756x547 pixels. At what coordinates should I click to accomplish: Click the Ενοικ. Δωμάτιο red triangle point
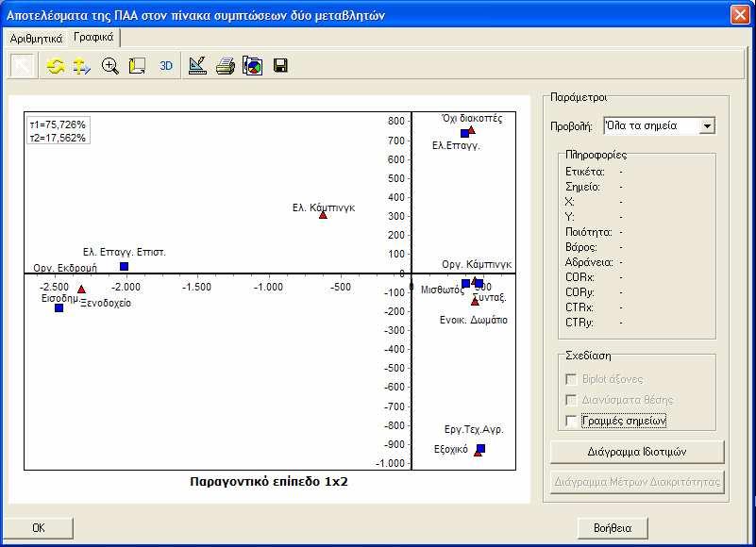coord(475,301)
